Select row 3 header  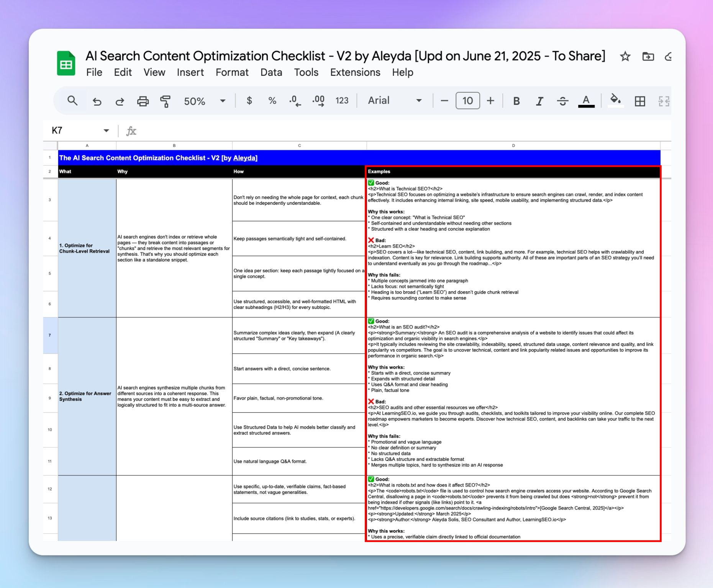click(x=50, y=200)
